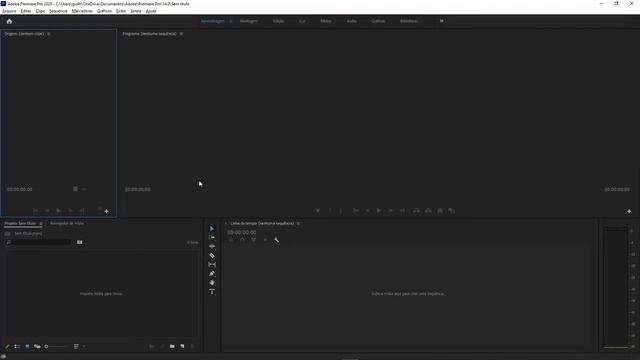
Task: Go to Out point in Program monitor
Action: [402, 211]
